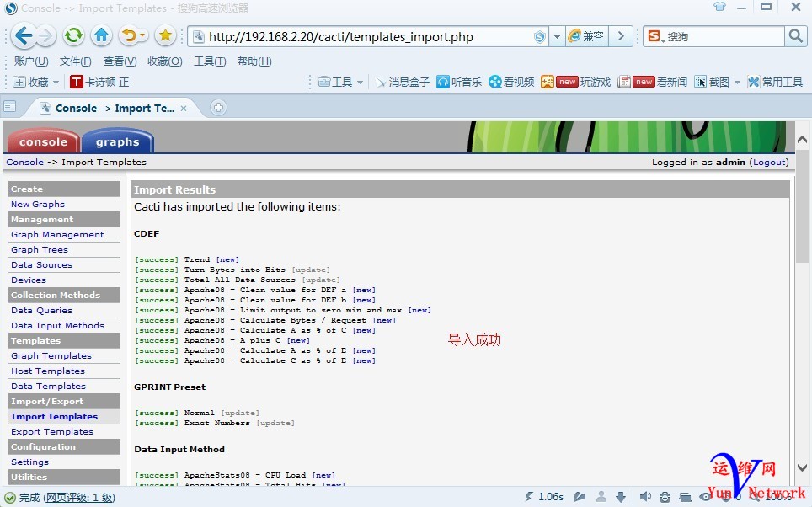812x507 pixels.
Task: Click the browser address URL field
Action: pyautogui.click(x=370, y=37)
